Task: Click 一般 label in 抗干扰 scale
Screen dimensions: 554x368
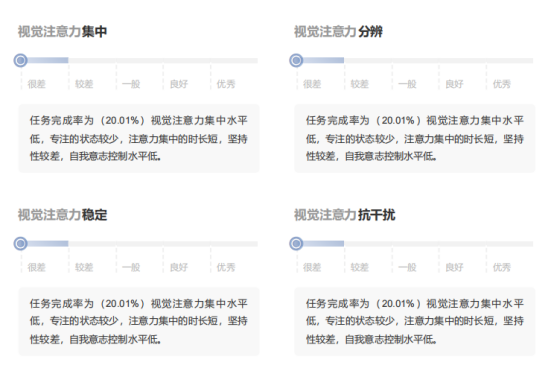Action: [407, 267]
